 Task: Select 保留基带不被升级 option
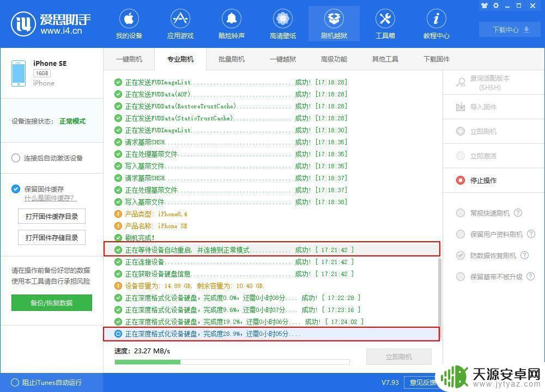460,277
